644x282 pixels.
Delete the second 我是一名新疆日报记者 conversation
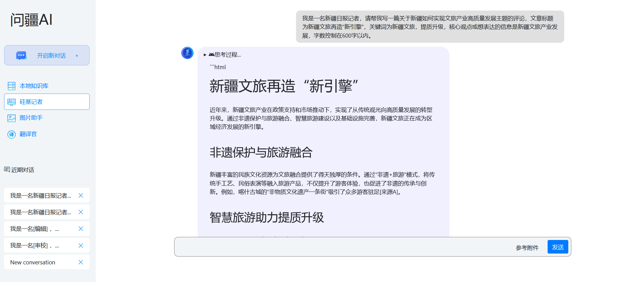pos(81,212)
